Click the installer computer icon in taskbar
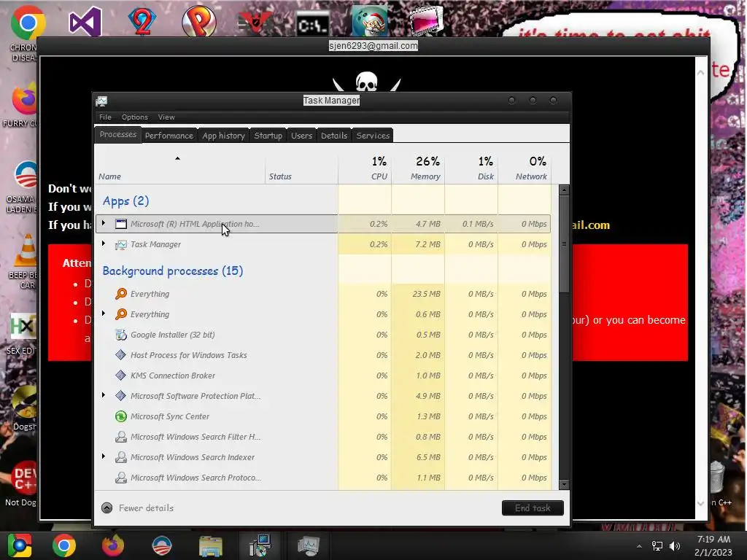This screenshot has height=560, width=747. [260, 545]
